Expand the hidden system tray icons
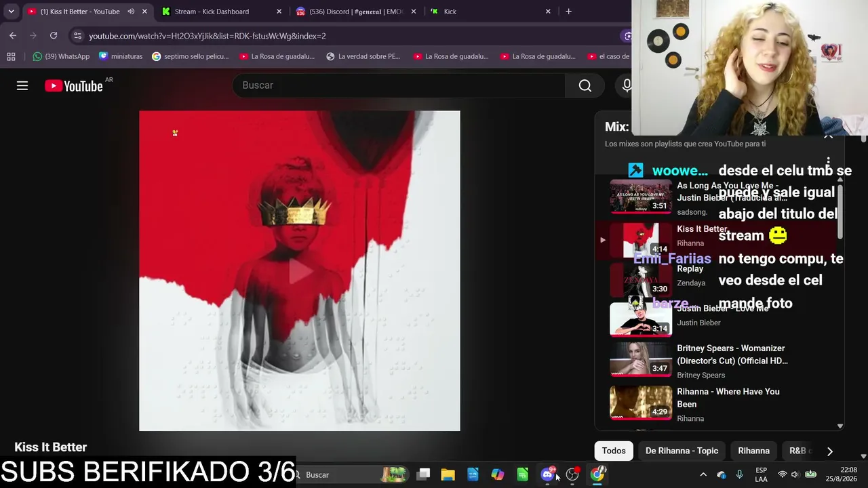The height and width of the screenshot is (488, 868). pyautogui.click(x=703, y=474)
